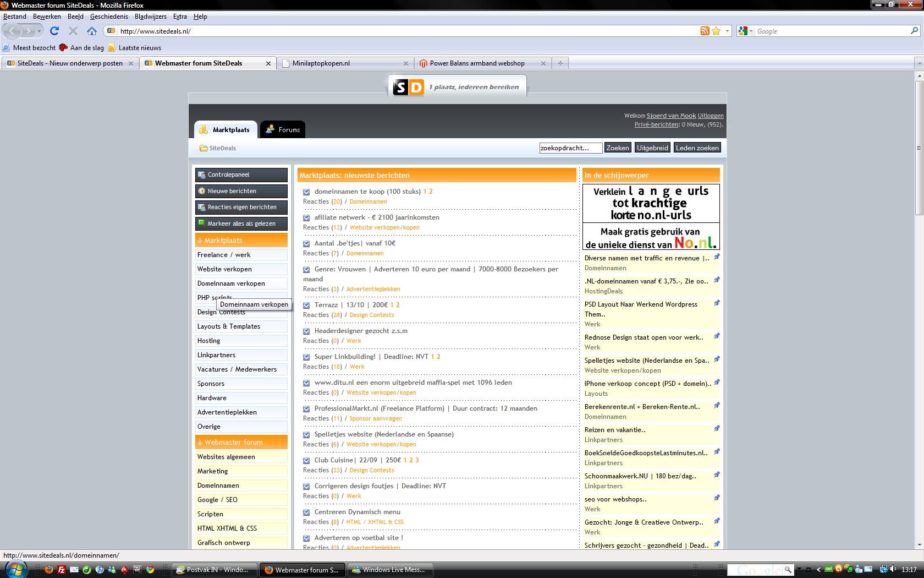Image resolution: width=924 pixels, height=578 pixels.
Task: Click pin icon next to Rednose Design entry
Action: [717, 336]
